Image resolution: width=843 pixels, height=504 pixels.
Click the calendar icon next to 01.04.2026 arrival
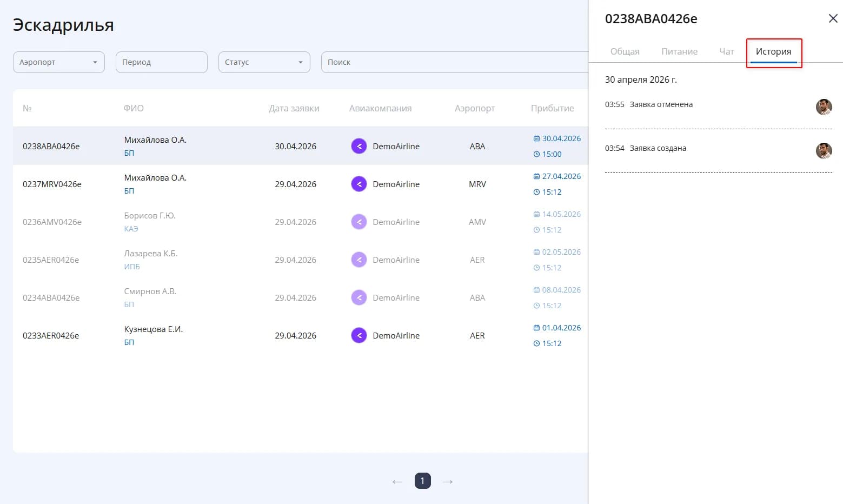click(x=536, y=328)
